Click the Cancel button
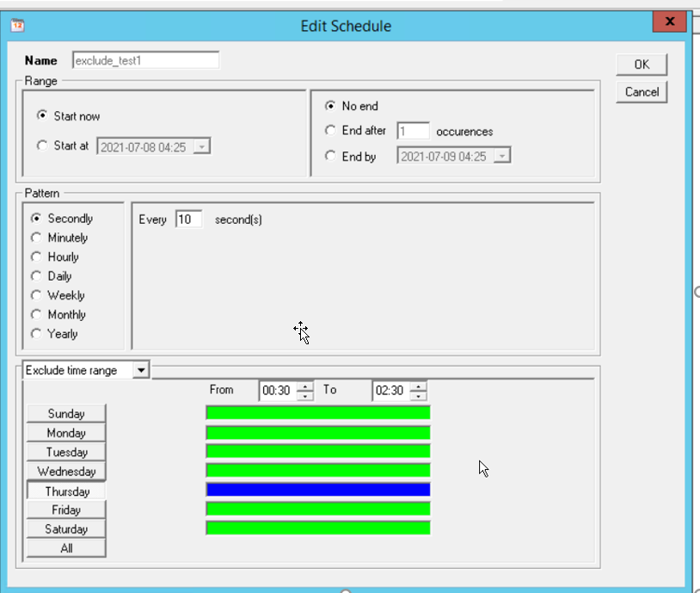This screenshot has height=593, width=700. [642, 92]
